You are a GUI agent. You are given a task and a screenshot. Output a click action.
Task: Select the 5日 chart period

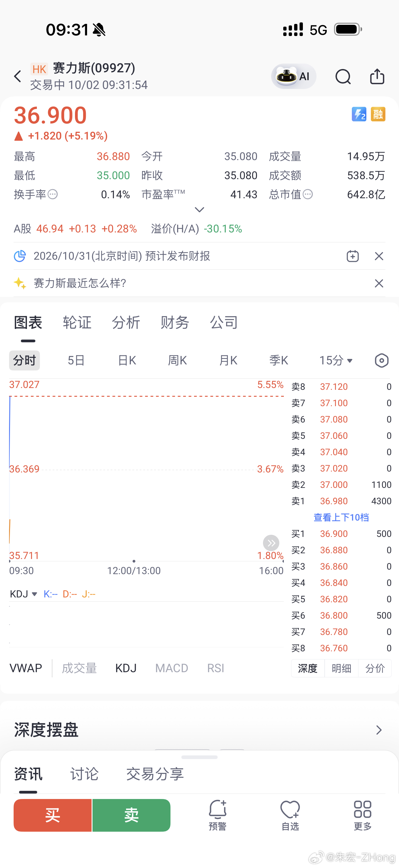76,360
